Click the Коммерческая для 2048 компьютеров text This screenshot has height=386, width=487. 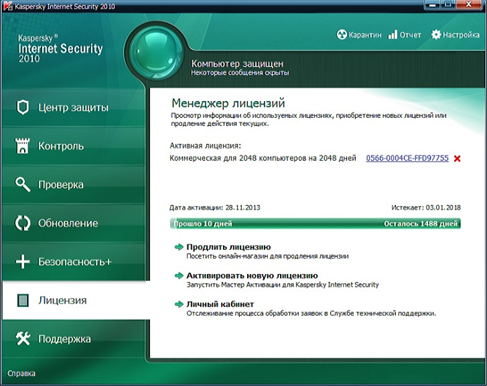coord(263,158)
